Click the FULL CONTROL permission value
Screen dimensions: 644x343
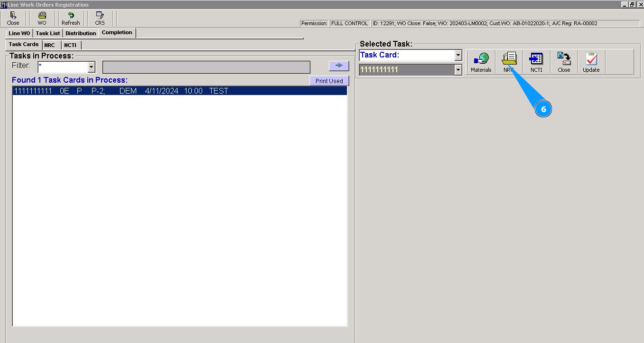pyautogui.click(x=349, y=23)
